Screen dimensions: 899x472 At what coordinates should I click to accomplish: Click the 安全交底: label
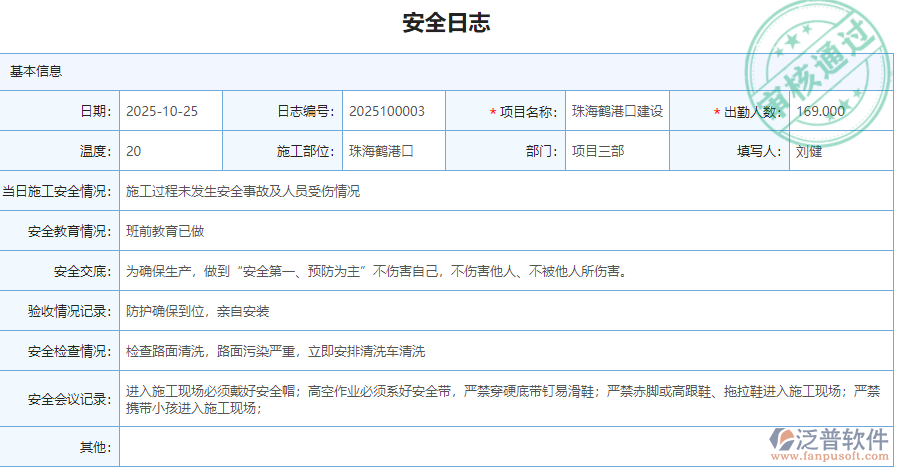(x=83, y=271)
